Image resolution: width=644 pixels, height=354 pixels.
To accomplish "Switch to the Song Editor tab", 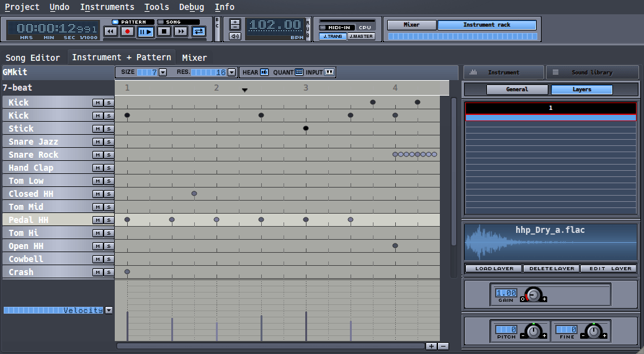I will [x=33, y=58].
